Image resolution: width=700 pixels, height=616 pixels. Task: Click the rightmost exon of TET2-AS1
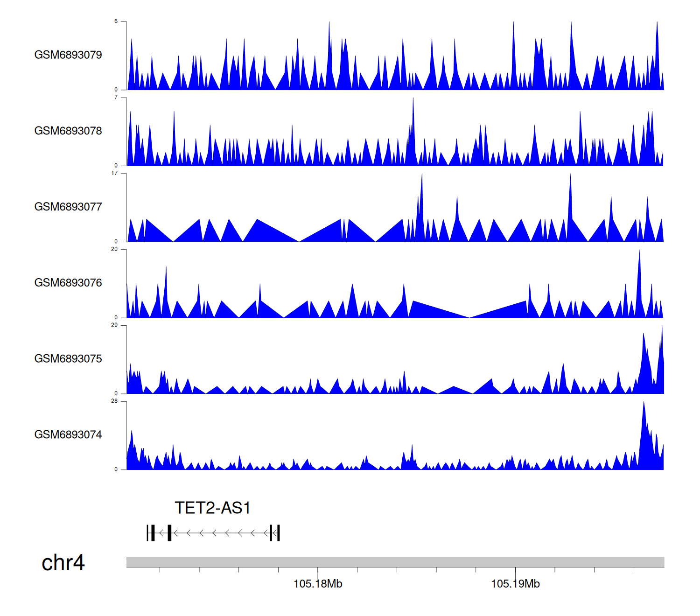pyautogui.click(x=278, y=532)
